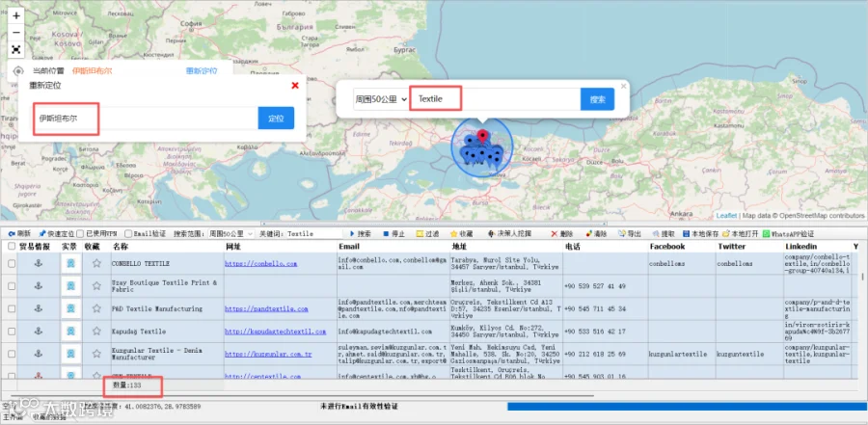Close the 重新定位 panel with red X
868x425 pixels.
pyautogui.click(x=295, y=85)
